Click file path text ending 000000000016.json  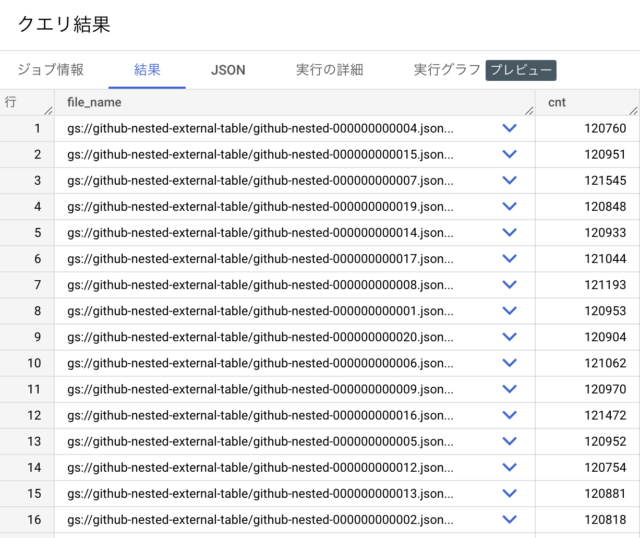(x=260, y=416)
